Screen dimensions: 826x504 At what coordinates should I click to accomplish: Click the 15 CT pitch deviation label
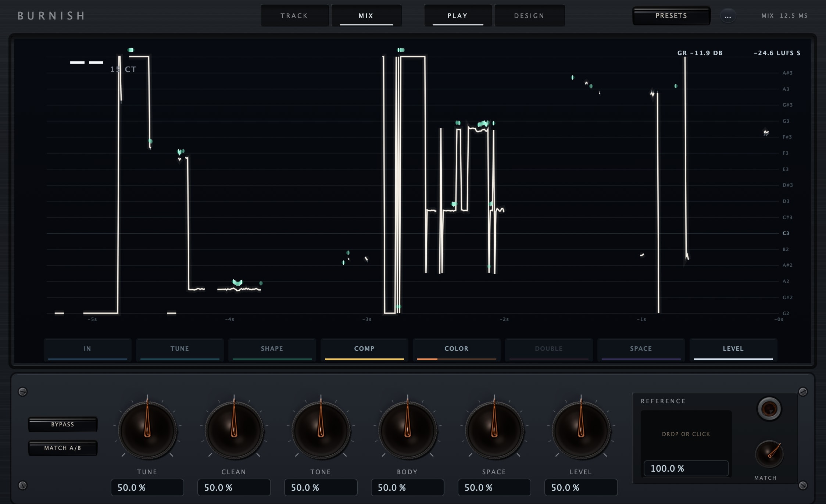(x=123, y=69)
